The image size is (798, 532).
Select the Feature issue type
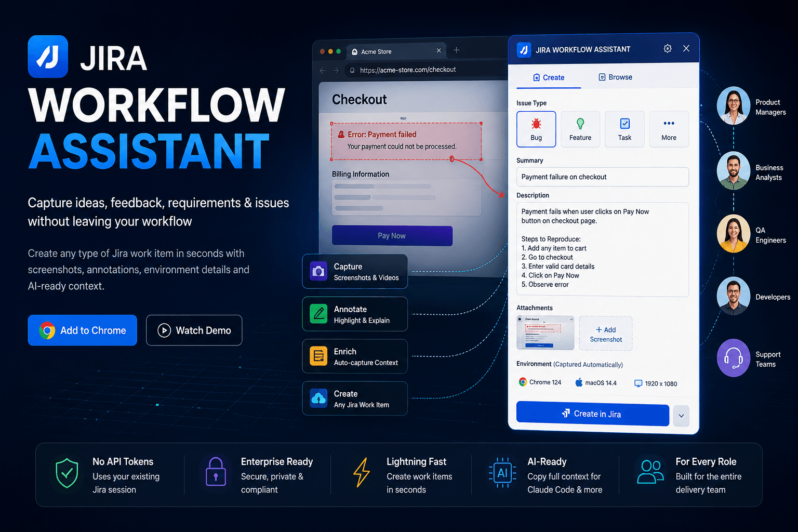tap(580, 129)
